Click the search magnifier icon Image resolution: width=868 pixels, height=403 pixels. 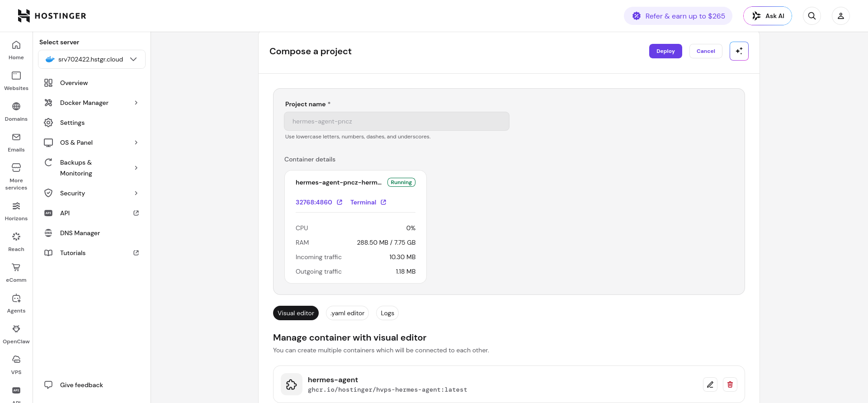tap(812, 16)
